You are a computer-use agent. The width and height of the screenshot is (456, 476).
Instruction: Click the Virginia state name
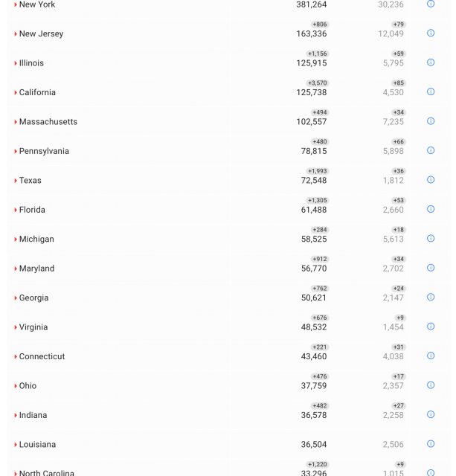point(33,327)
